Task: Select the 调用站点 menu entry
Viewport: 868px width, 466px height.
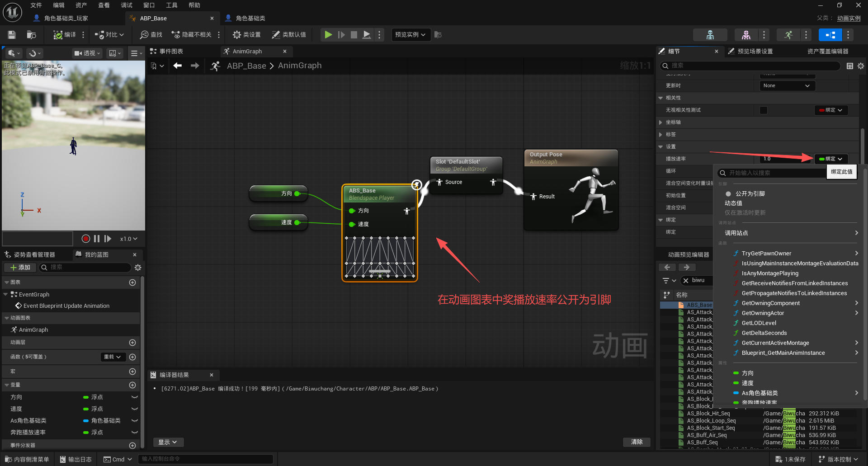Action: (790, 233)
